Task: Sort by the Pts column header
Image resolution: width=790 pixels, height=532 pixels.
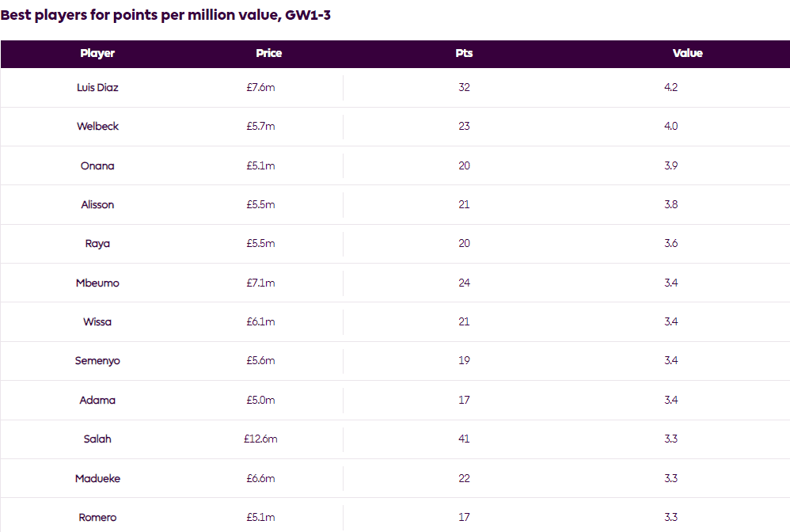Action: 464,54
